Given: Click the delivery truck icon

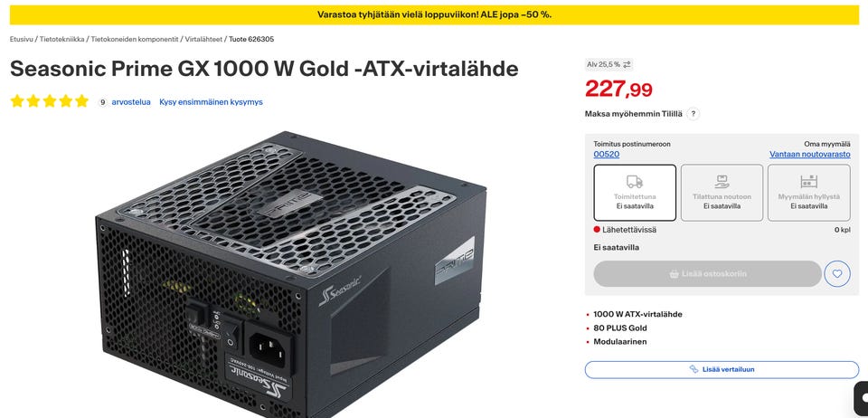Looking at the screenshot, I should click(x=635, y=182).
